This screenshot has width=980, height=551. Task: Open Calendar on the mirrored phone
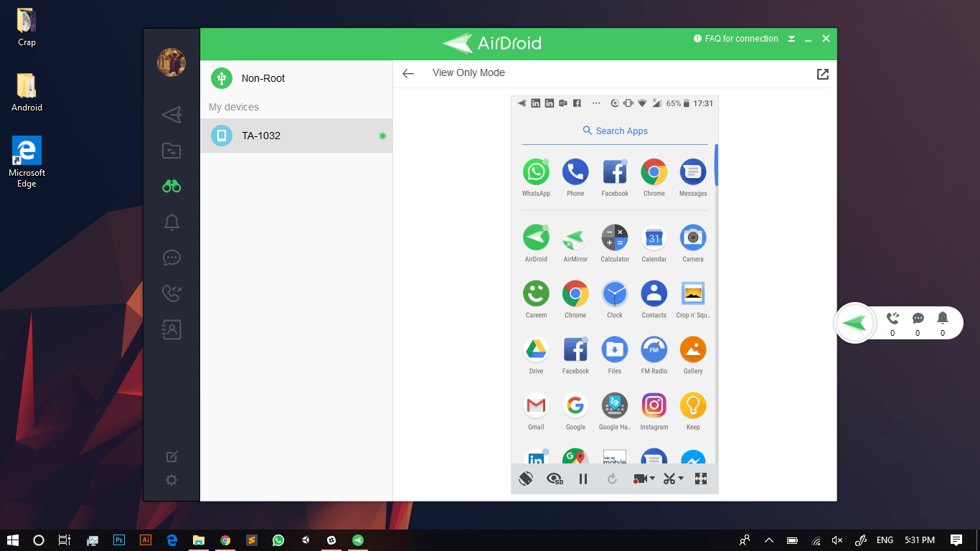click(x=654, y=243)
